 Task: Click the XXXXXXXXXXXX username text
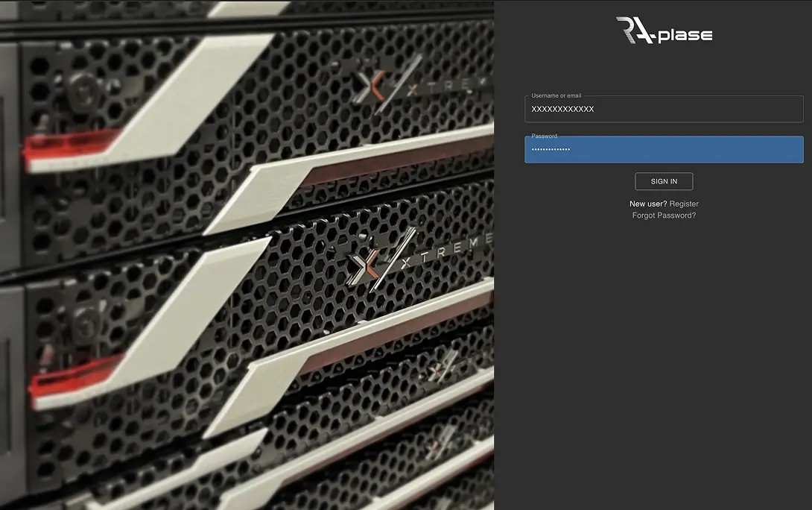point(562,110)
